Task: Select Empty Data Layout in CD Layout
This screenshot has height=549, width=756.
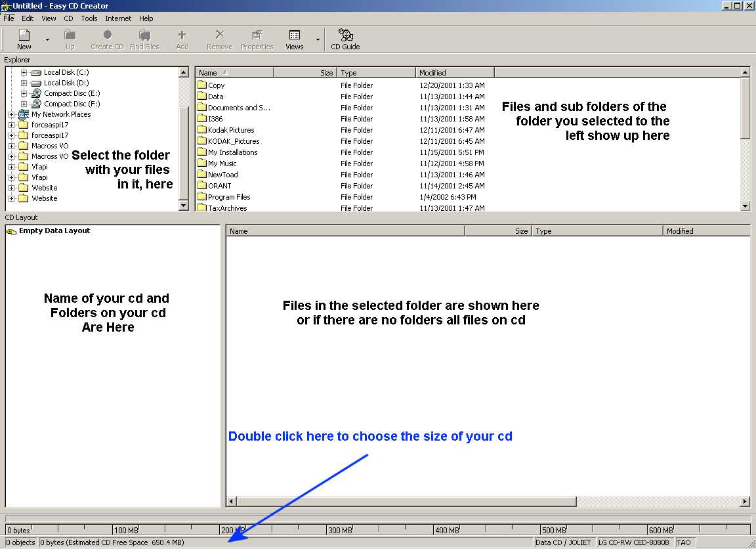Action: click(x=54, y=231)
